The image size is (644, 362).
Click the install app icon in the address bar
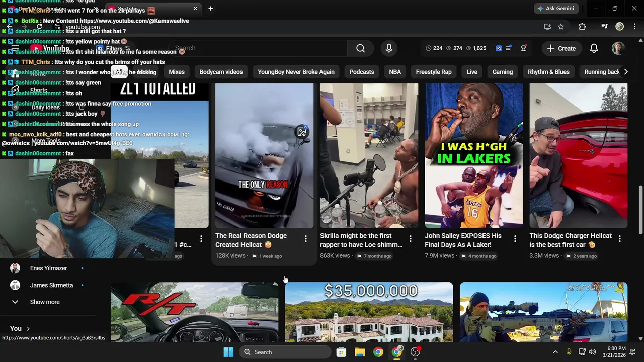point(547,27)
